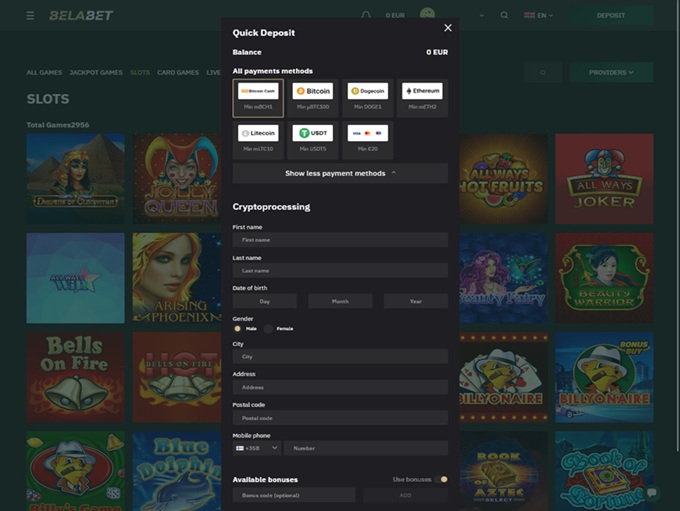Click the user avatar icon
The image size is (680, 511).
[427, 13]
